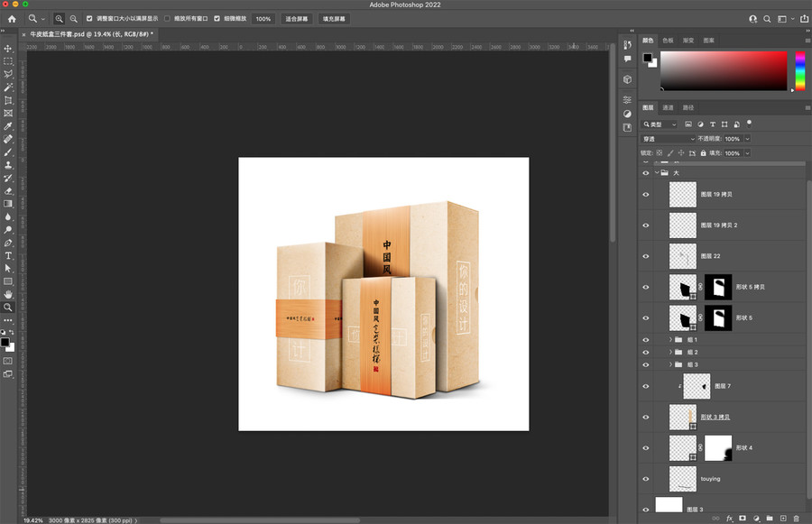Viewport: 812px width, 524px height.
Task: Toggle the resize windows to fit checkbox
Action: point(89,19)
